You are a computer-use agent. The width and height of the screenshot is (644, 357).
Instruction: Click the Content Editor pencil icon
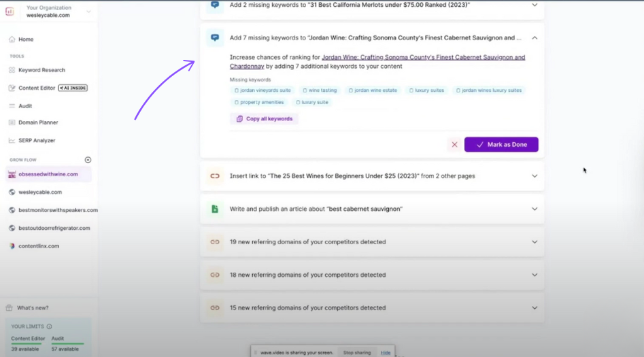tap(12, 88)
